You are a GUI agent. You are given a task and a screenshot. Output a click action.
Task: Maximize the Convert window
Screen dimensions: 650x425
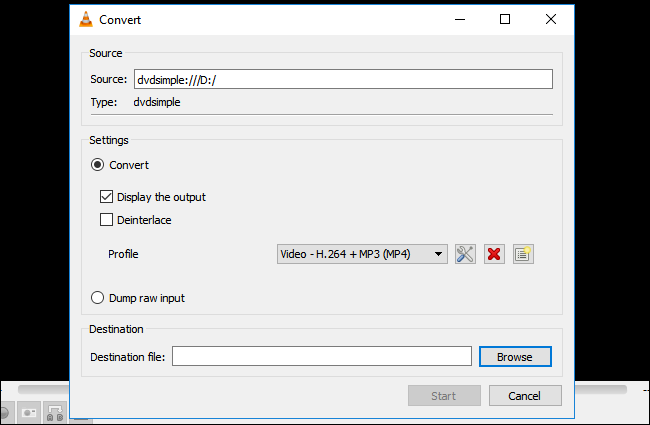point(505,19)
